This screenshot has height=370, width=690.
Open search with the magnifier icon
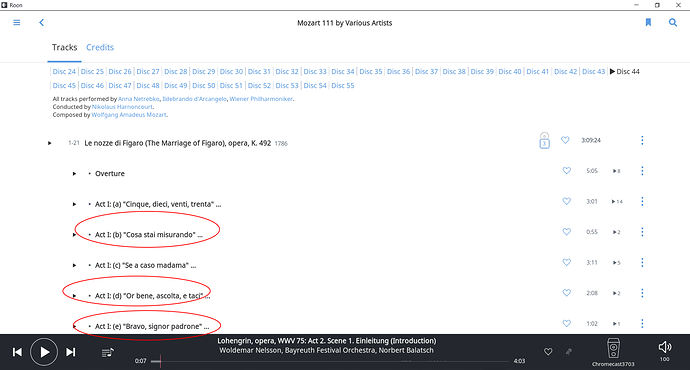(673, 22)
